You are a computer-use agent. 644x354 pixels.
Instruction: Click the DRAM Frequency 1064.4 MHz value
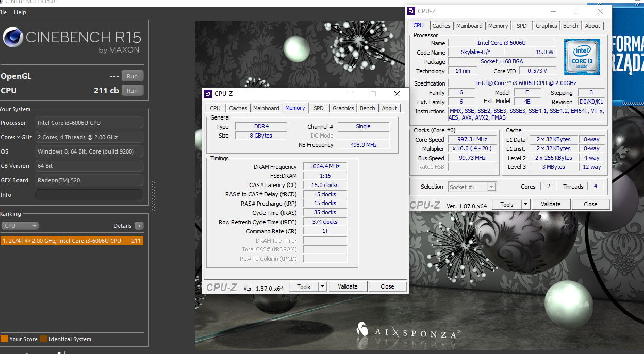[325, 166]
